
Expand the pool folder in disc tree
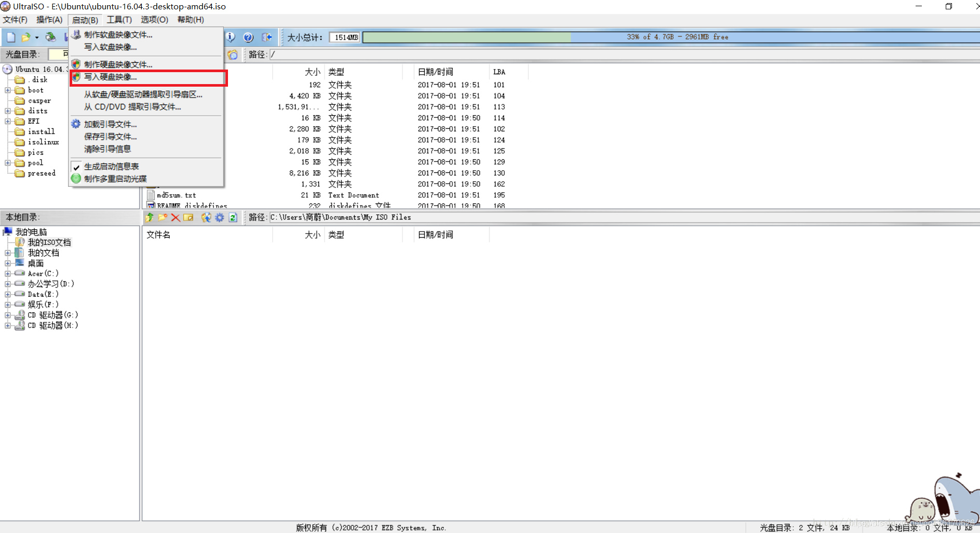tap(8, 163)
